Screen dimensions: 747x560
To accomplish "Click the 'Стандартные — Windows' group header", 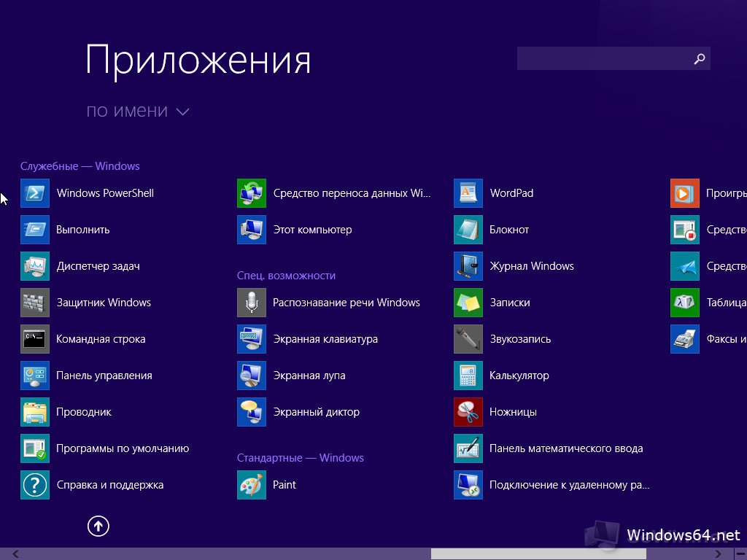I will [300, 458].
